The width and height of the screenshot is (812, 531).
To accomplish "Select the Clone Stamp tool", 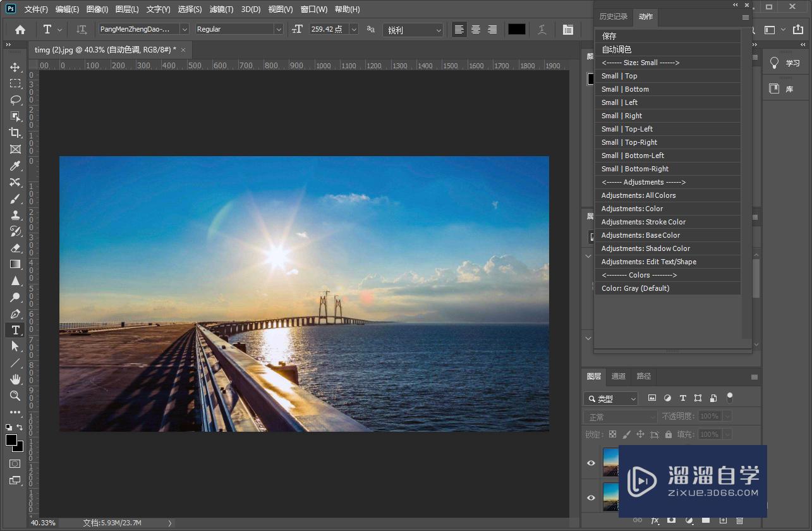I will click(x=15, y=215).
